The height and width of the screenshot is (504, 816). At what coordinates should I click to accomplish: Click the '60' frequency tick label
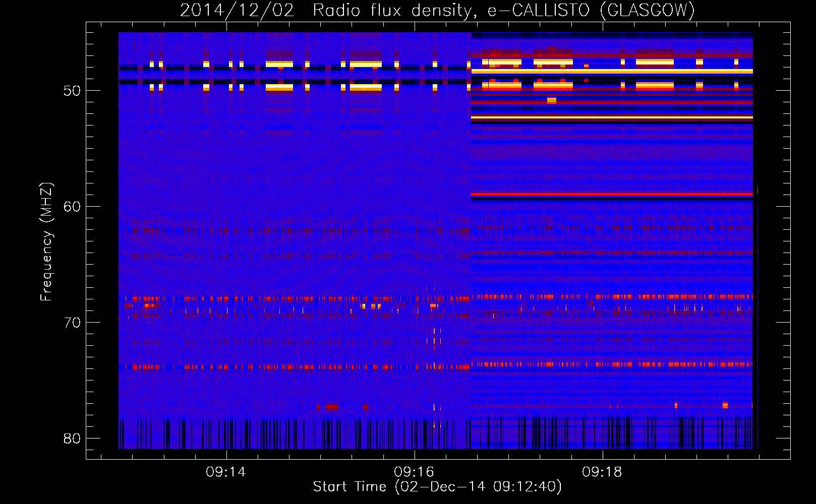coord(72,207)
